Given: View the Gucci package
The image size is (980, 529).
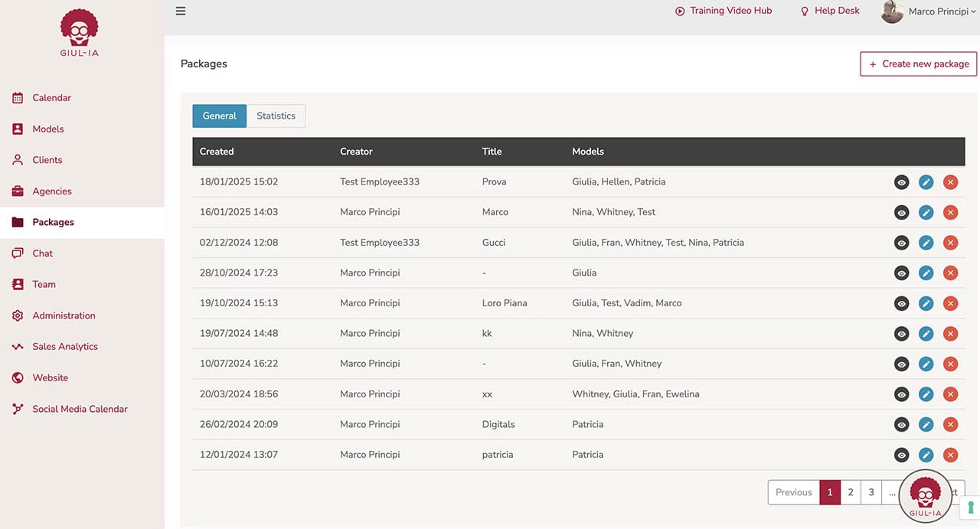Looking at the screenshot, I should pyautogui.click(x=902, y=243).
